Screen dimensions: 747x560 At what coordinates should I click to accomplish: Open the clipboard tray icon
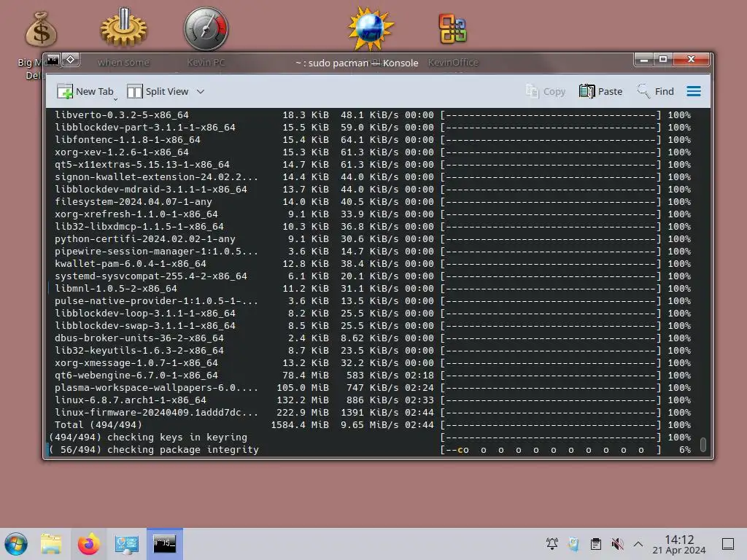(x=595, y=544)
